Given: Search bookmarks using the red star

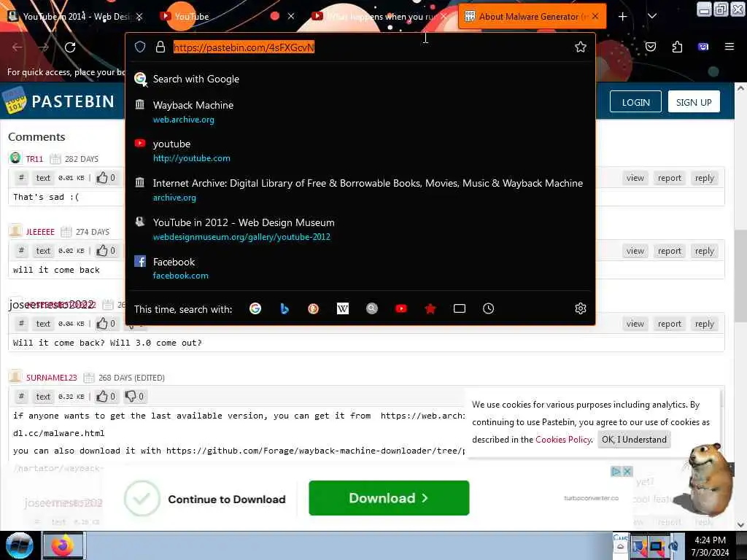Looking at the screenshot, I should coord(430,308).
